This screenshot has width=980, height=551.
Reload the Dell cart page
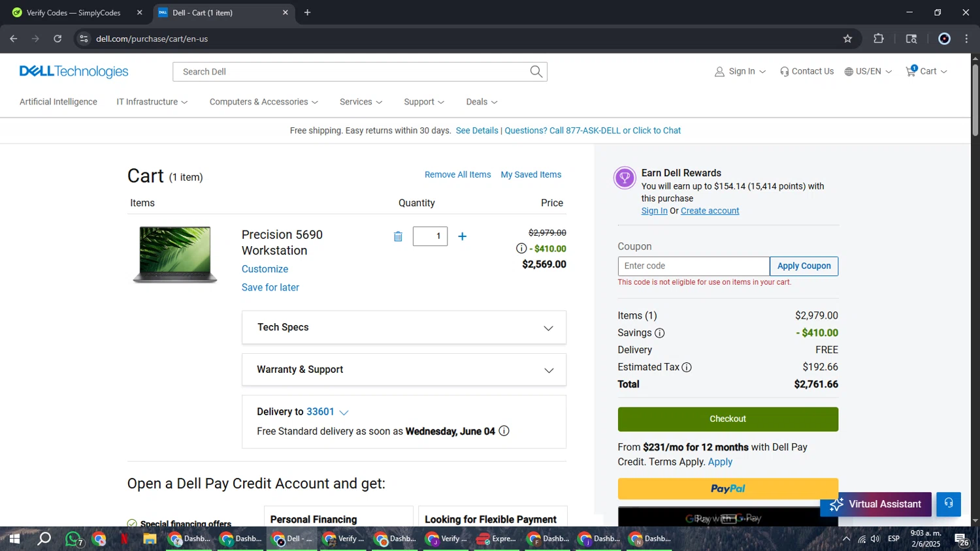(x=57, y=39)
